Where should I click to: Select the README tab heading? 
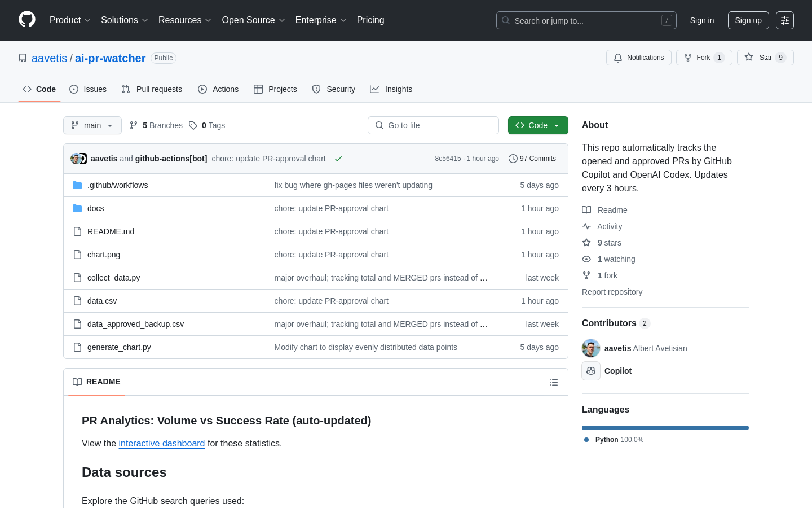coord(96,382)
